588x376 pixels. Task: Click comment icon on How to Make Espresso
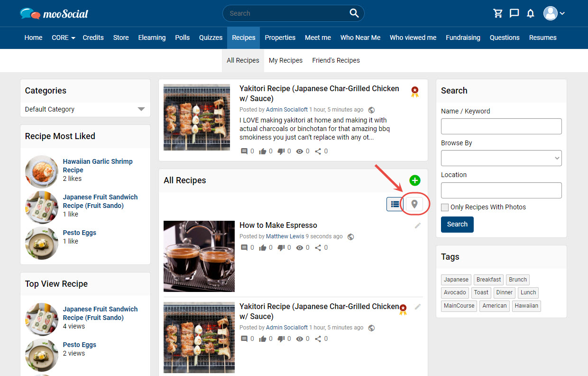click(x=244, y=248)
